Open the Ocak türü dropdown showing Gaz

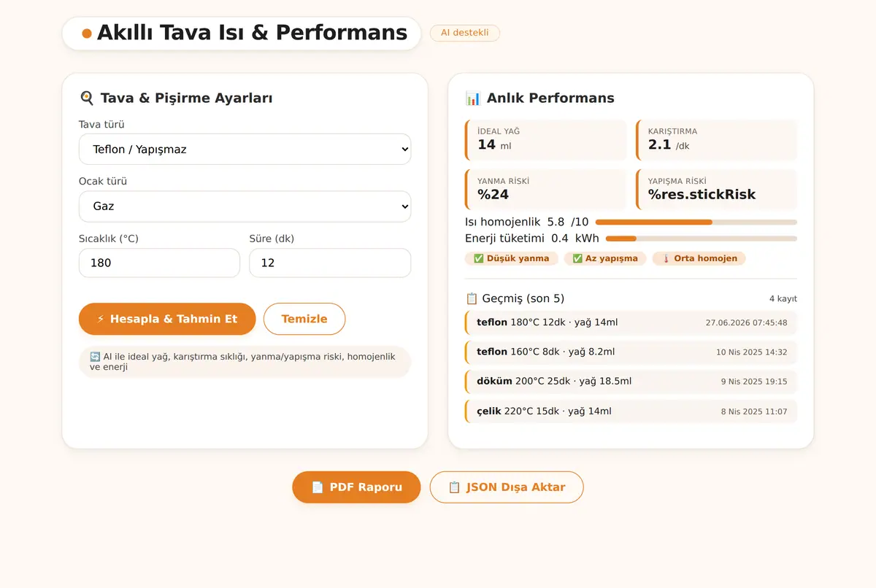(x=245, y=206)
